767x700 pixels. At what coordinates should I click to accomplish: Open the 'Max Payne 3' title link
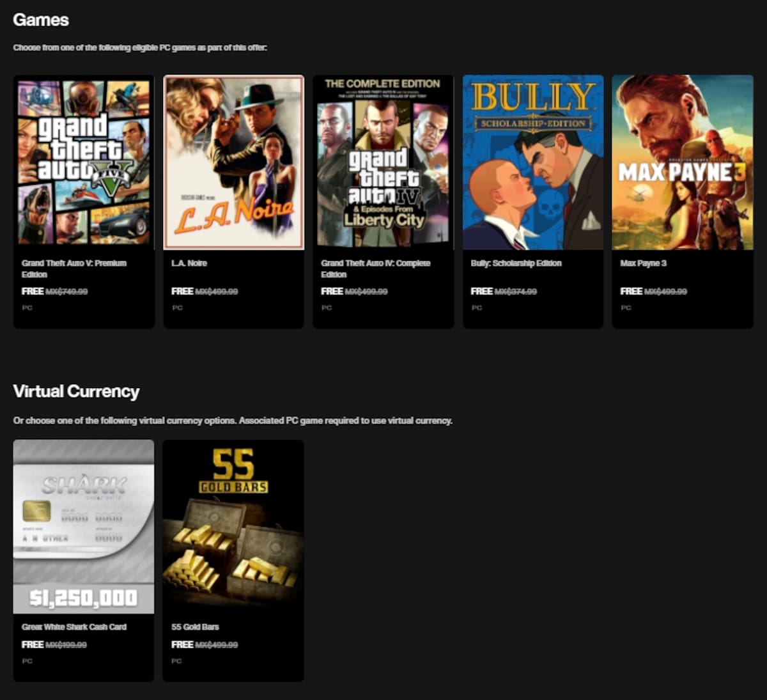point(643,263)
